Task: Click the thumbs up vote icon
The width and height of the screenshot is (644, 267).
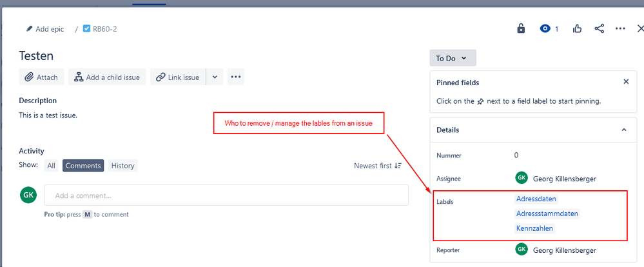Action: 577,28
